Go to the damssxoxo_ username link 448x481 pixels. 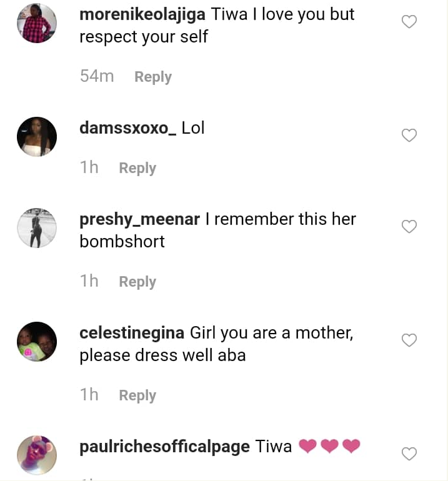(x=128, y=128)
